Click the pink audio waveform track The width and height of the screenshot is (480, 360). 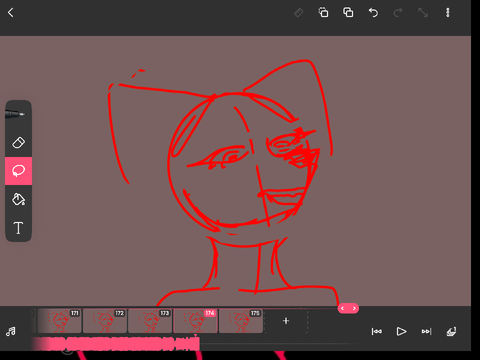coord(116,344)
